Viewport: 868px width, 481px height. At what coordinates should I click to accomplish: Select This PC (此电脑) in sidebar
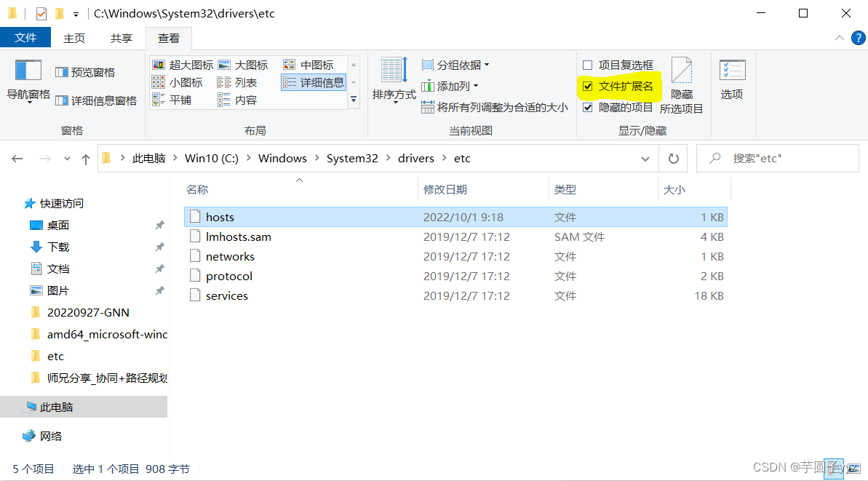tap(84, 407)
